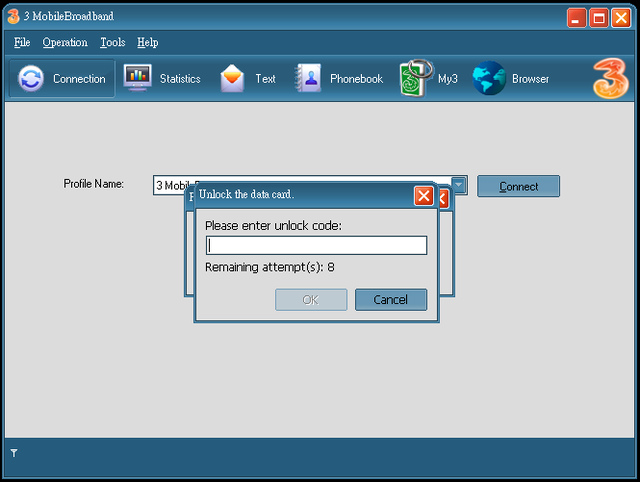Click the 3 logo in title bar
The width and height of the screenshot is (640, 482).
[x=13, y=16]
